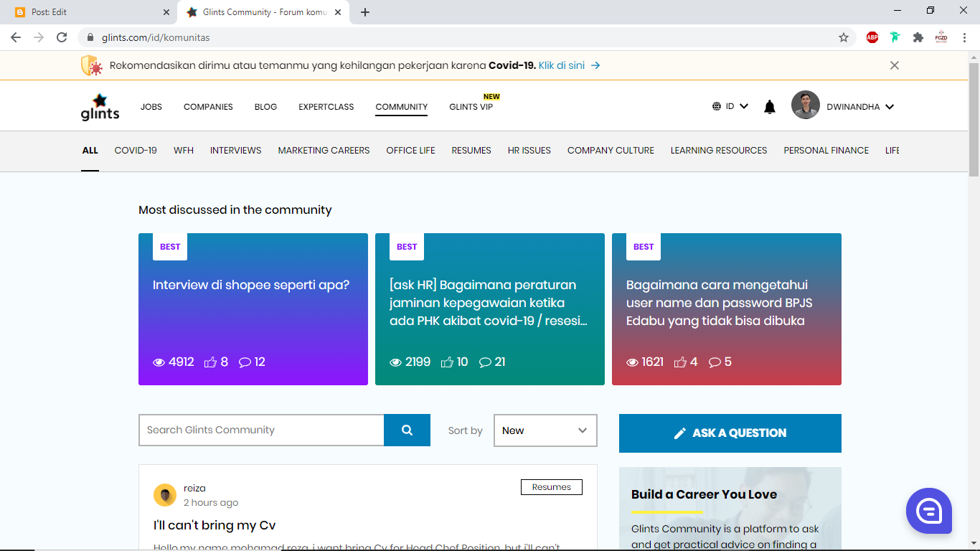Click DWINANDHA profile avatar
This screenshot has width=980, height=551.
click(806, 105)
